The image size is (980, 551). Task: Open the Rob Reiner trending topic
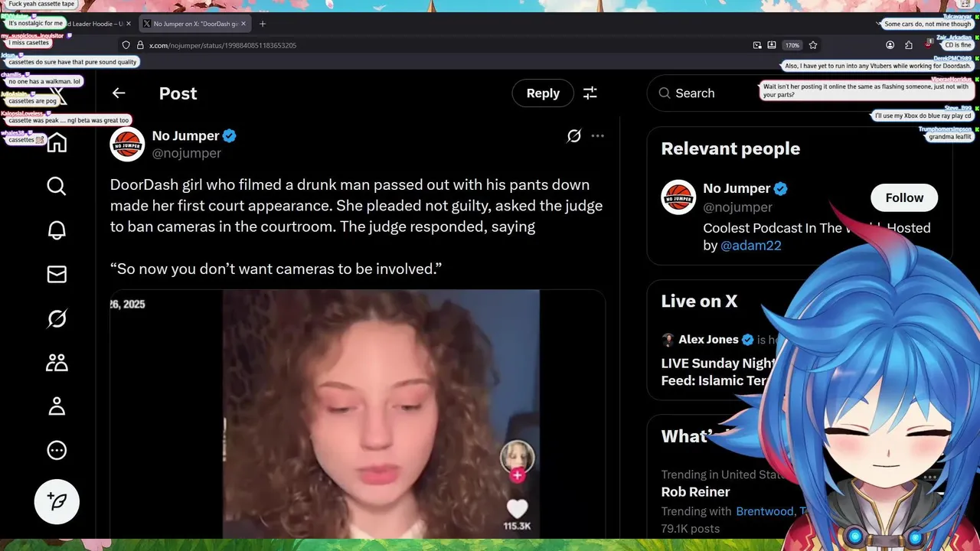pyautogui.click(x=695, y=491)
